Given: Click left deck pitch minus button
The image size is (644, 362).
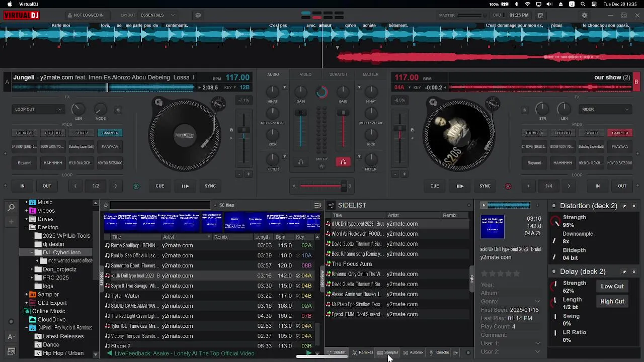Looking at the screenshot, I should 239,174.
